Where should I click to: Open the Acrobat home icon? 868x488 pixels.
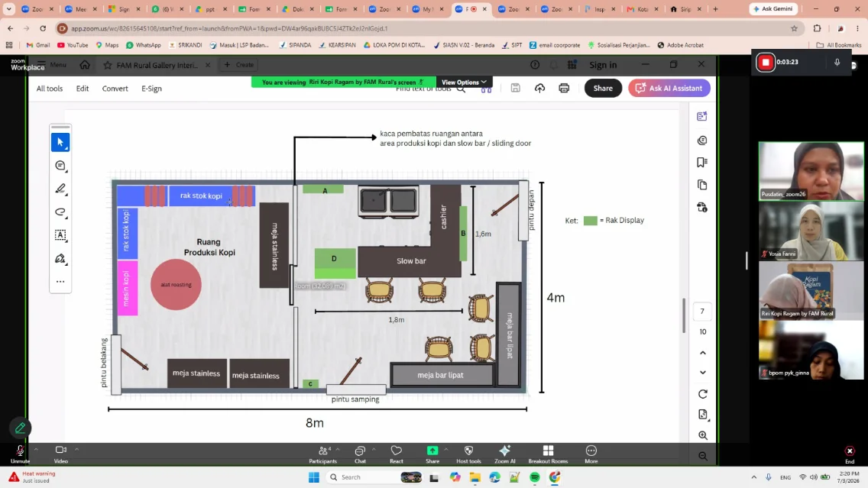(x=85, y=65)
